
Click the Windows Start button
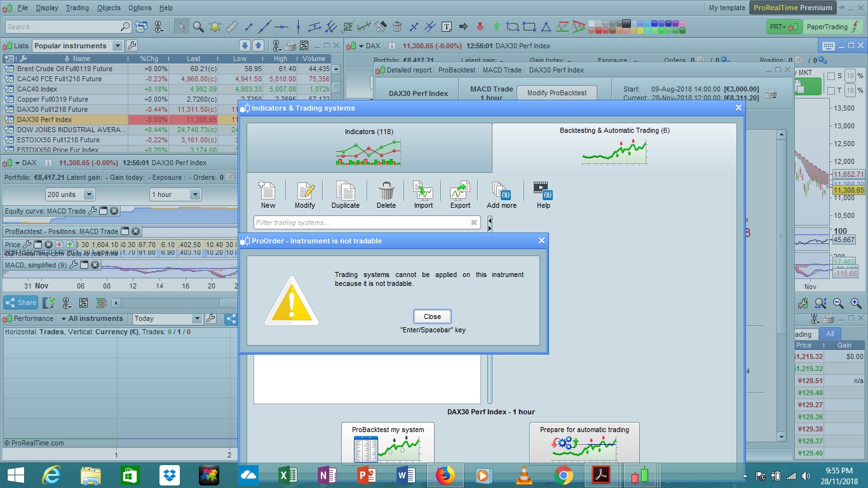tap(15, 475)
